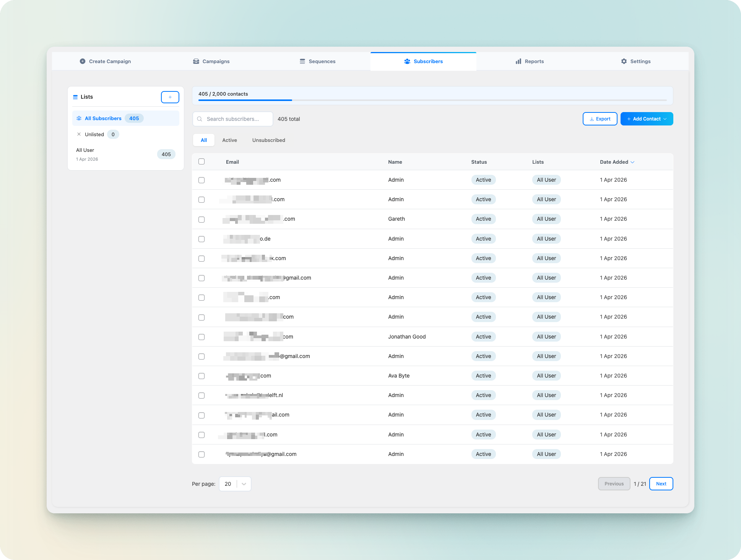Click the Lists panel icon

pyautogui.click(x=75, y=97)
